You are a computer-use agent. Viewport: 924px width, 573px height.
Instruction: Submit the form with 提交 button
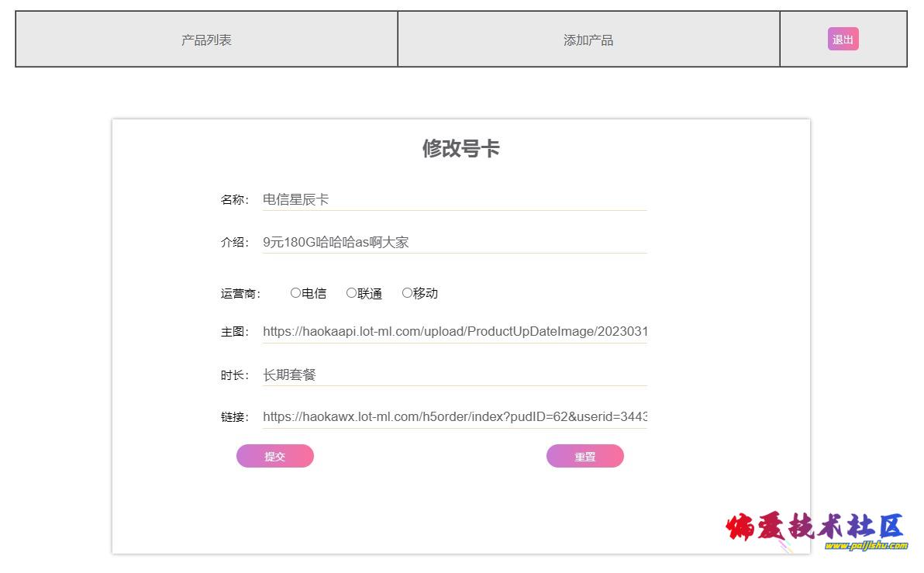pyautogui.click(x=275, y=456)
